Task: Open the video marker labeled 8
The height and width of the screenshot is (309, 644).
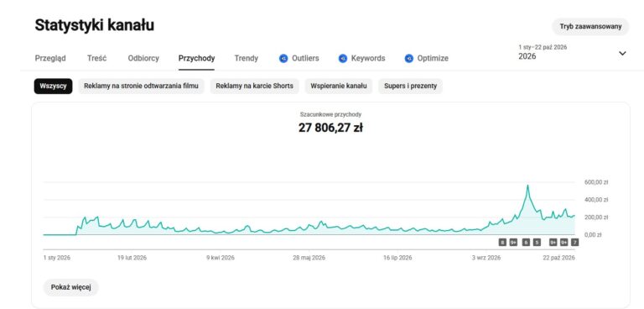Action: (502, 243)
